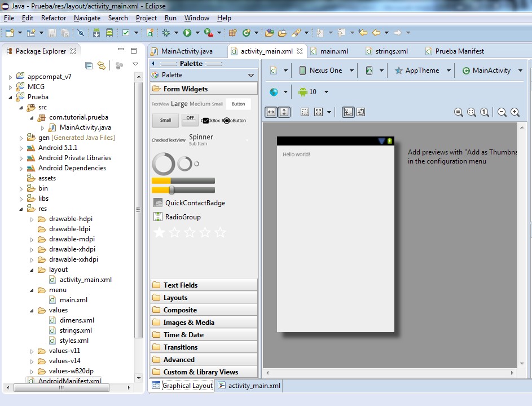The height and width of the screenshot is (406, 532).
Task: Click the CheckBox widget in palette
Action: [x=210, y=121]
